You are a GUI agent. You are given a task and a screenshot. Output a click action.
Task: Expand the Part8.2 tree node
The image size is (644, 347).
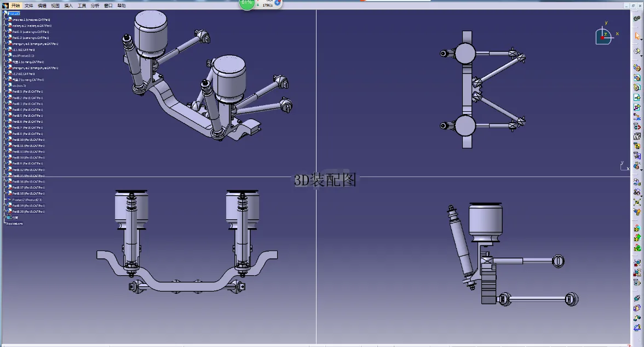4,98
